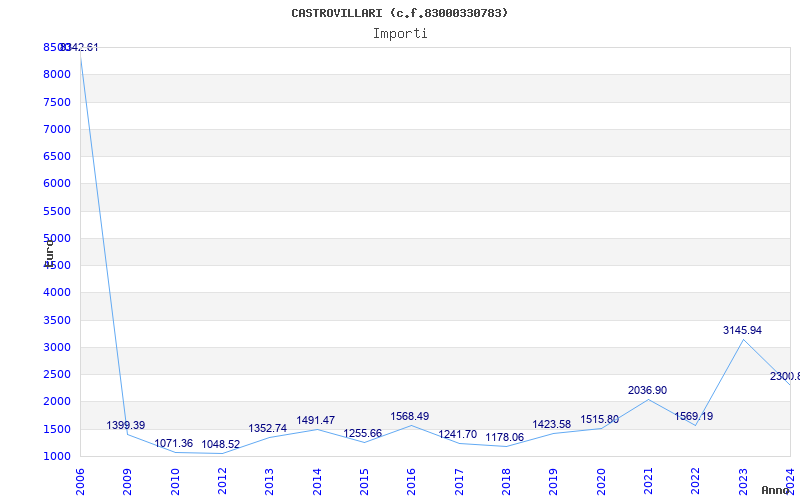Click the 1569.19 label for 2022
Viewport: 800px width, 500px height.
point(694,416)
